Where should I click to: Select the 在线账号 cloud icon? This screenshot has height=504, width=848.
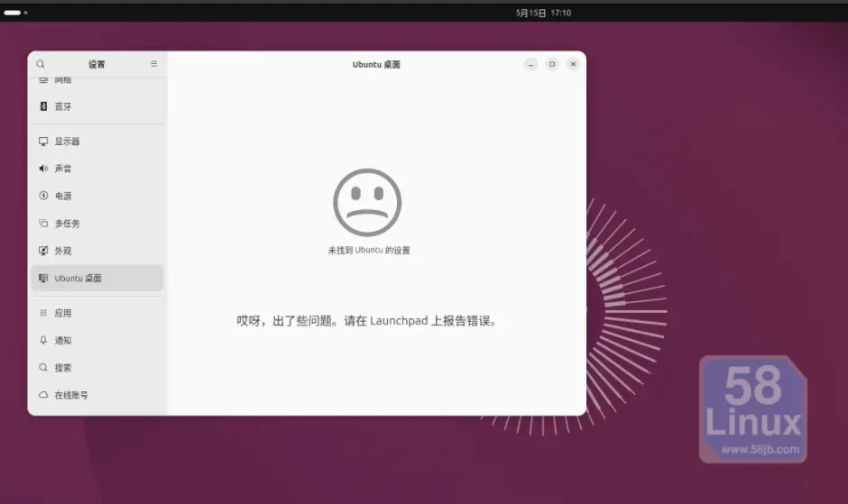pos(43,395)
